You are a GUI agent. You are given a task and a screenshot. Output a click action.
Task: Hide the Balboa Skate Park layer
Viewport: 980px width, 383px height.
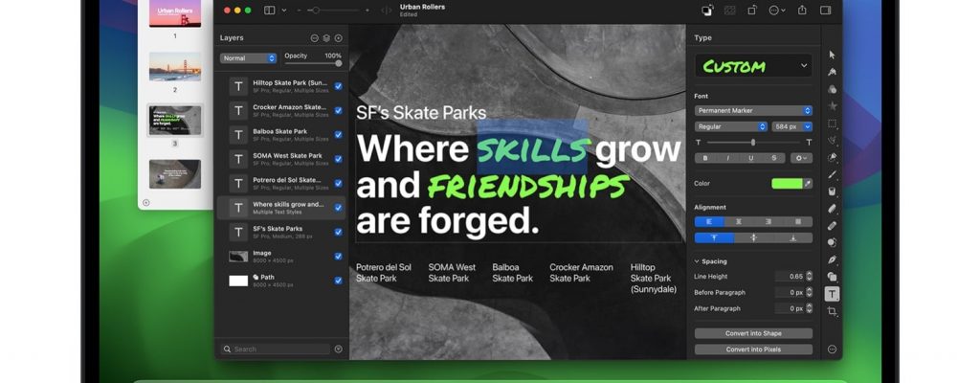click(338, 135)
